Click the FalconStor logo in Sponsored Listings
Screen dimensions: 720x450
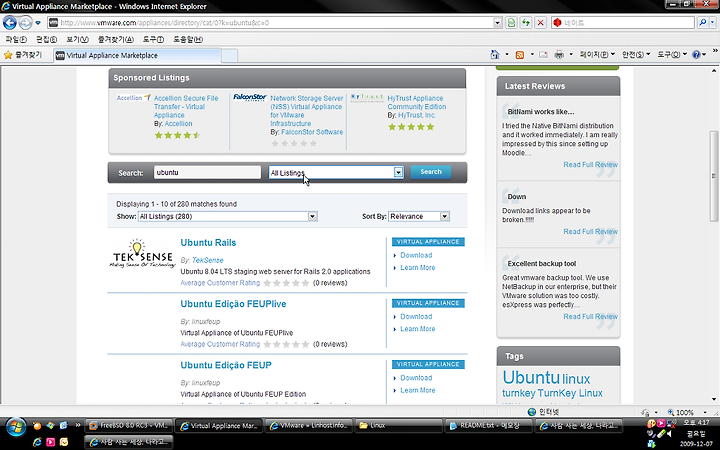tap(250, 97)
